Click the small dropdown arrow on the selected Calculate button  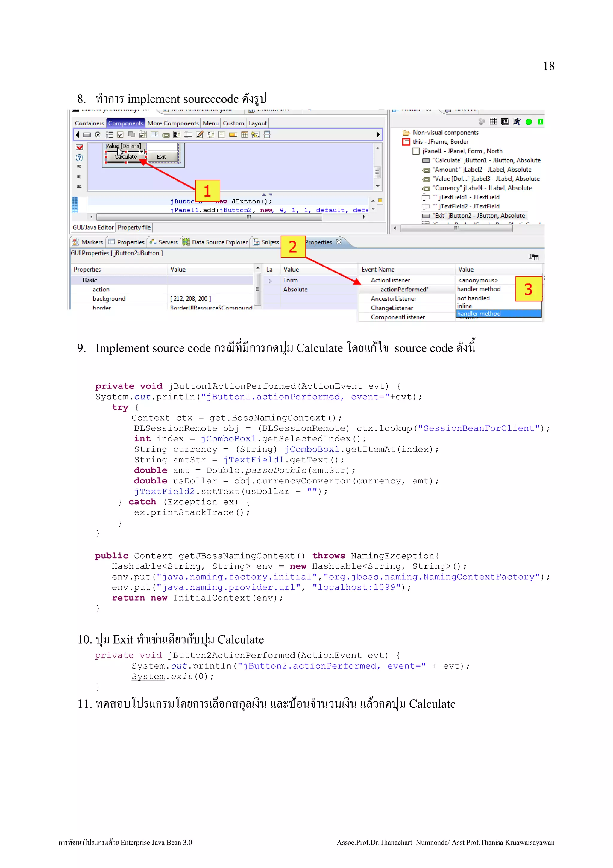pyautogui.click(x=142, y=152)
